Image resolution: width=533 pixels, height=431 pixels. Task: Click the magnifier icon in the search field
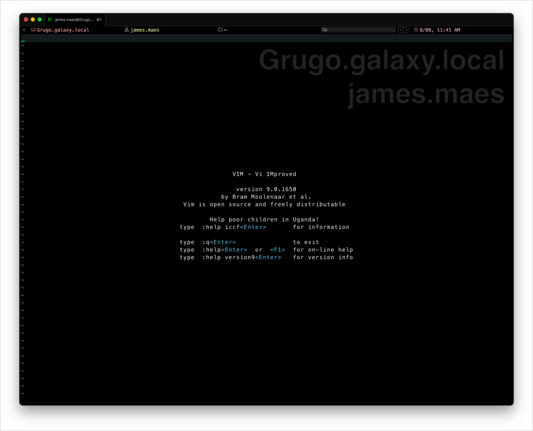click(x=325, y=30)
